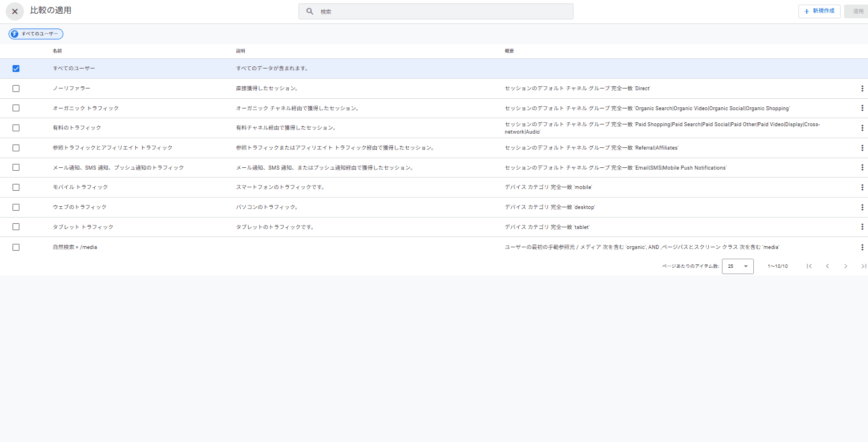The width and height of the screenshot is (868, 442).
Task: Open more options for 自然検索 × /media row
Action: (862, 247)
